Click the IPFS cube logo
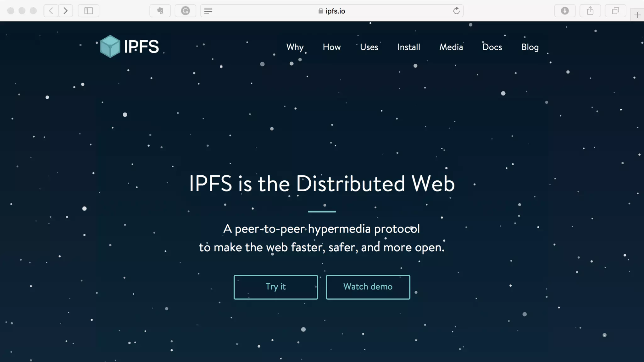The width and height of the screenshot is (644, 362). coord(110,47)
